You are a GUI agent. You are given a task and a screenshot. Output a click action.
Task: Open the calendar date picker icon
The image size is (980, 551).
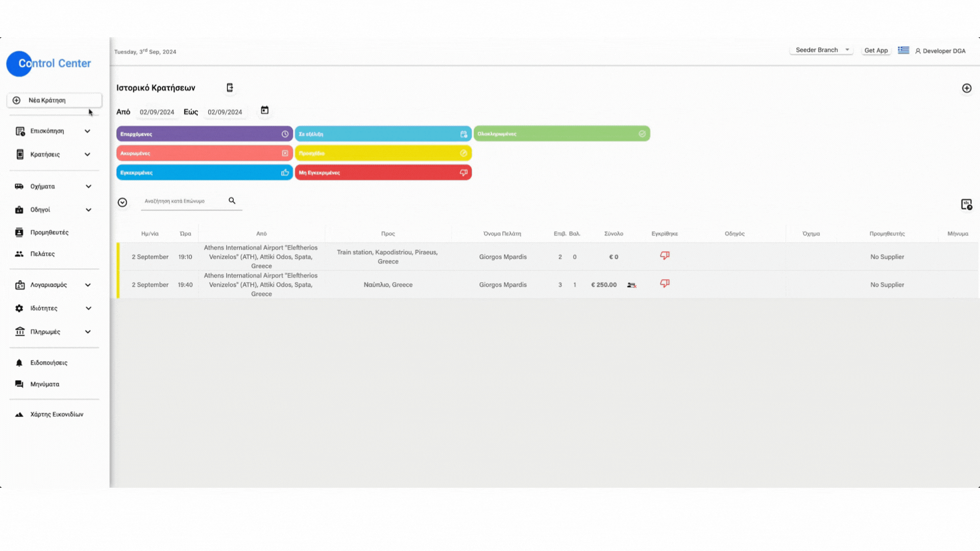point(264,110)
